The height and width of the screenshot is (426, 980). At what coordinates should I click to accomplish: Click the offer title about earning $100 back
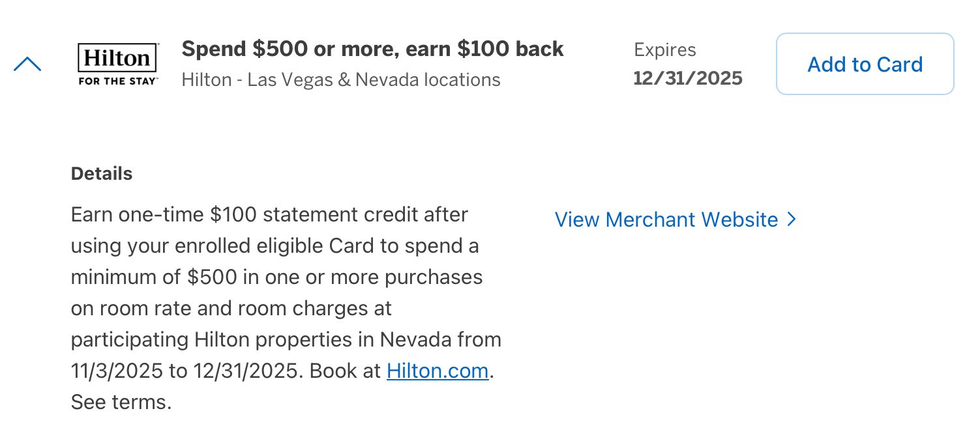click(372, 48)
